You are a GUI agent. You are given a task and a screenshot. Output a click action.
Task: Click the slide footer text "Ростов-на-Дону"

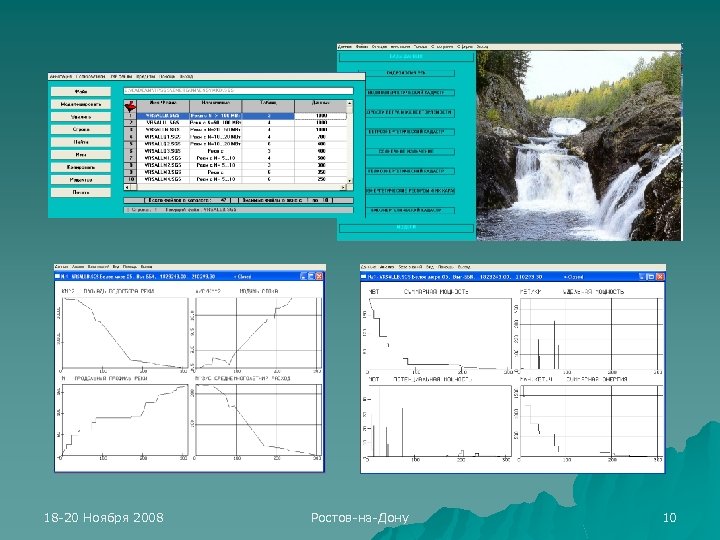point(360,518)
